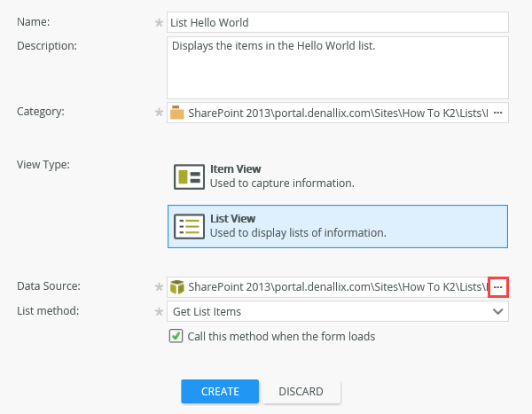This screenshot has height=414, width=532.
Task: Open the Data Source browse ellipsis button
Action: [x=497, y=286]
